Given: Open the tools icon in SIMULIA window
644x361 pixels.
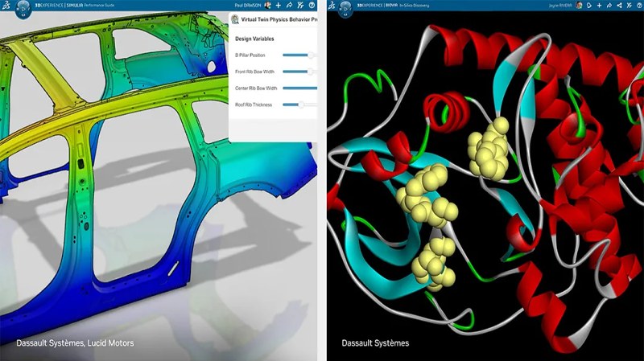Looking at the screenshot, I should pyautogui.click(x=300, y=6).
